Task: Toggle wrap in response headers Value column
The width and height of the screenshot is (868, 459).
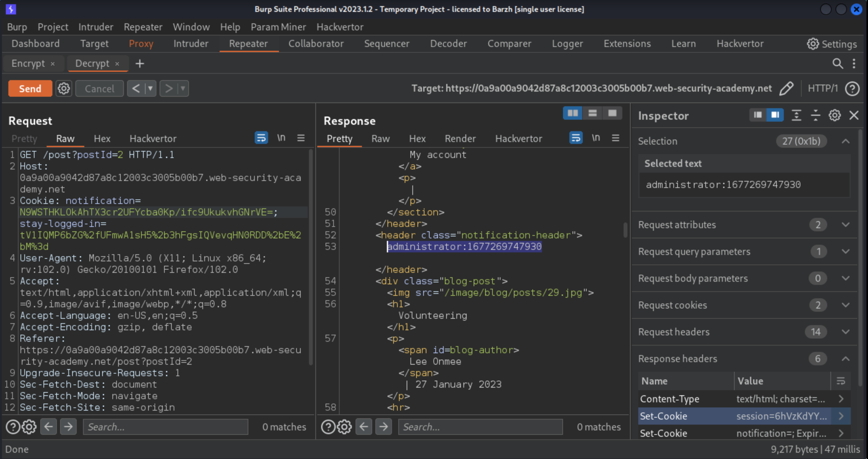Action: pyautogui.click(x=841, y=381)
